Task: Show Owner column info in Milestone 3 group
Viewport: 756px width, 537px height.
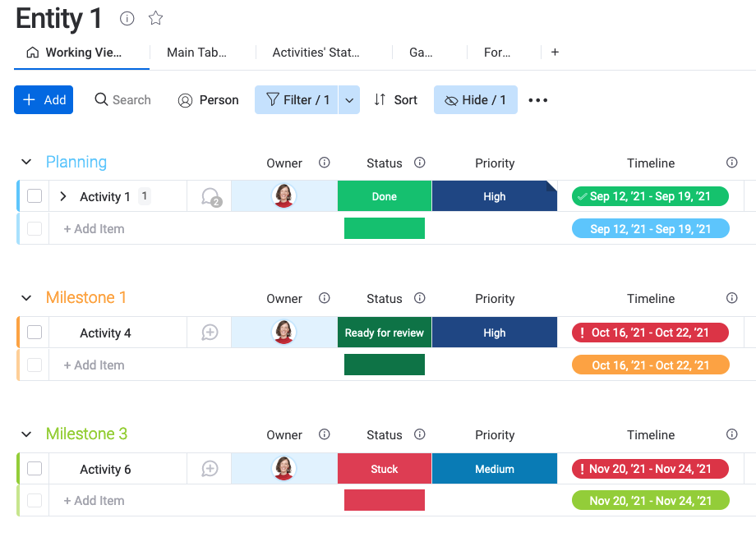Action: point(325,434)
